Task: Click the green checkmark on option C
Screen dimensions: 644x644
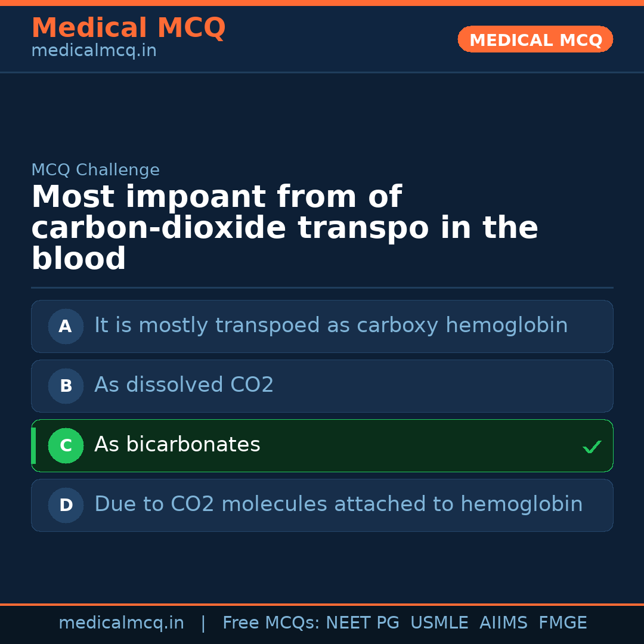Action: [592, 447]
